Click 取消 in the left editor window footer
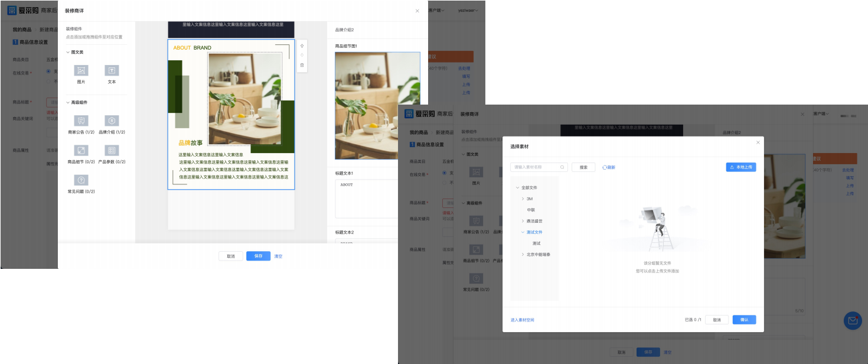 (x=231, y=256)
